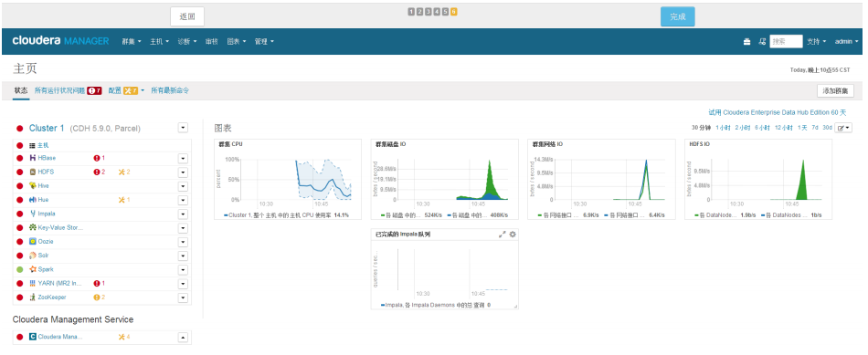Open the parcels briefcase icon in header
868x355 pixels.
(x=746, y=41)
